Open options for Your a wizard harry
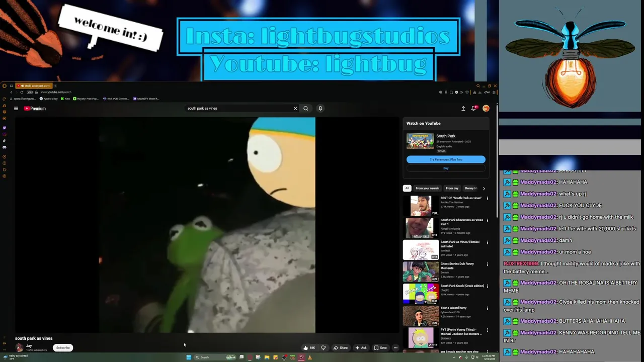Screen dimensions: 644x362 coord(487,309)
